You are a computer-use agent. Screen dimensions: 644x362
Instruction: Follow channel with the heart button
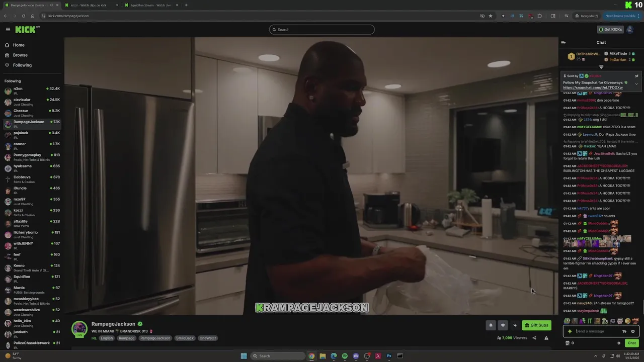[502, 325]
